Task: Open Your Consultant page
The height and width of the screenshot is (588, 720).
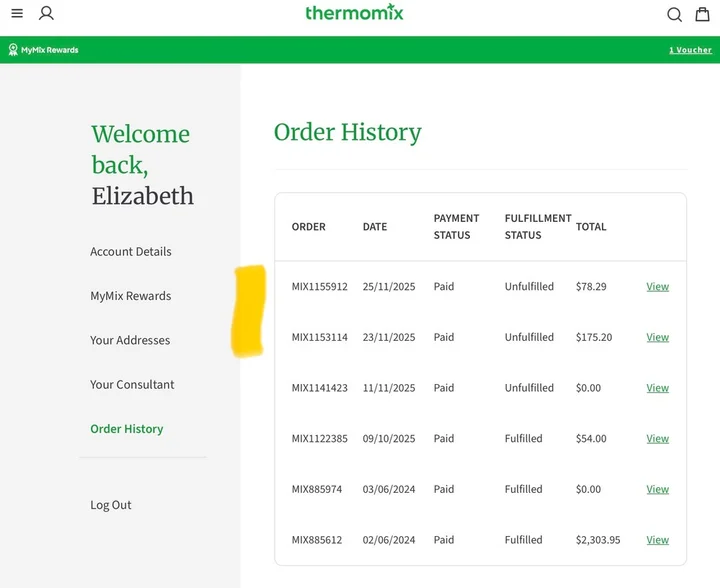Action: click(132, 385)
